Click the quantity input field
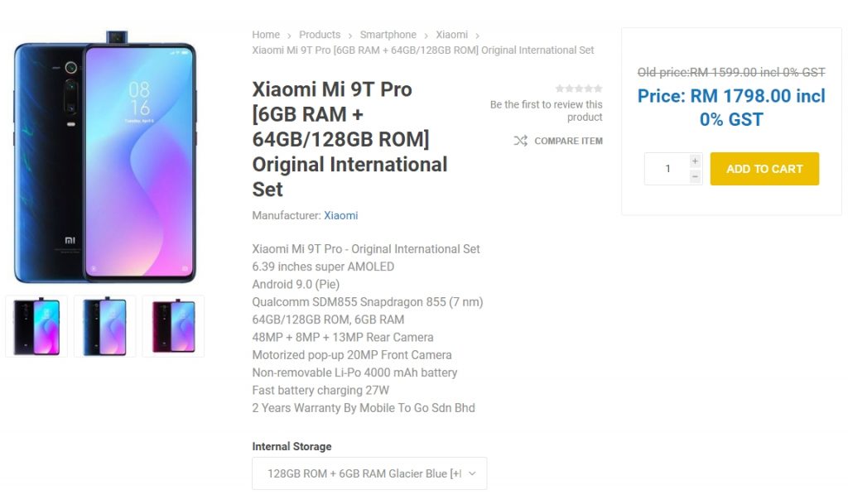This screenshot has height=504, width=848. 667,169
